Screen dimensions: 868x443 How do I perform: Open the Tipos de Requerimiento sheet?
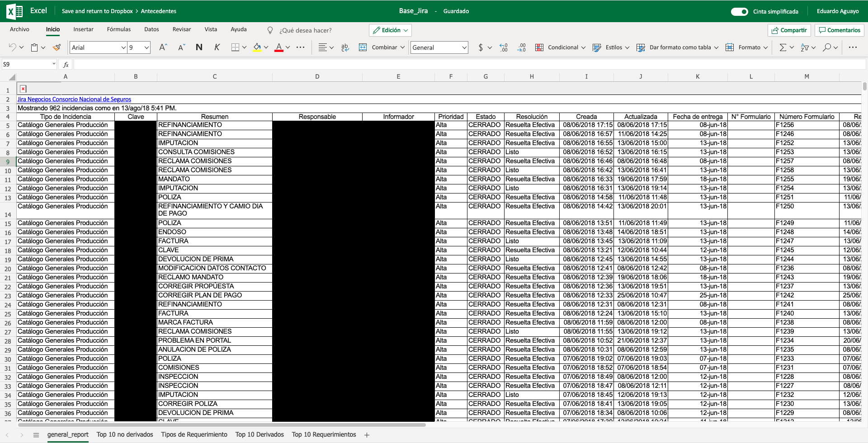coord(194,434)
